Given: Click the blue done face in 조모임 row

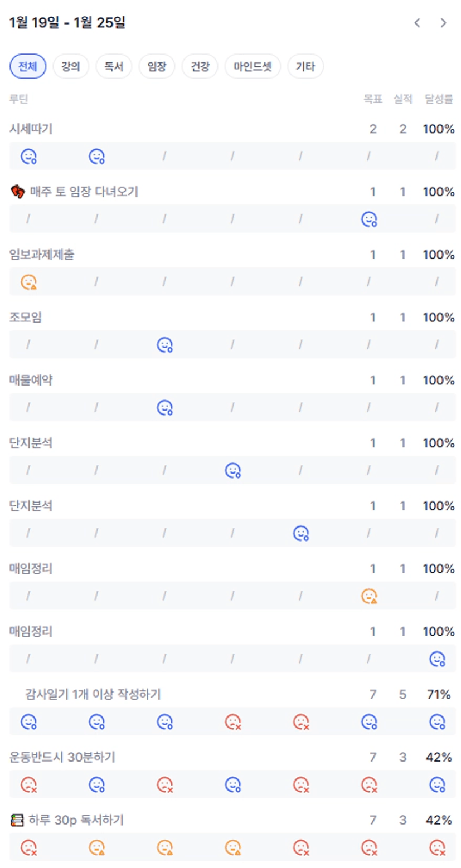Looking at the screenshot, I should point(164,345).
